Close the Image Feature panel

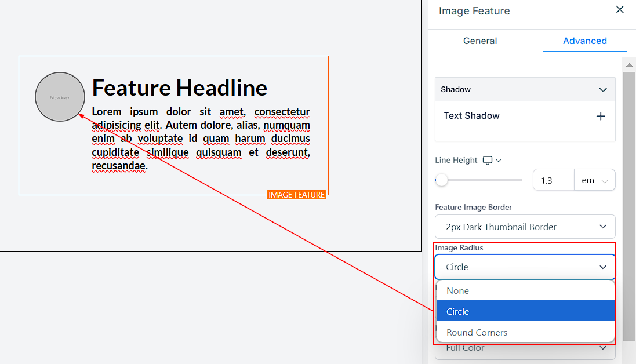tap(620, 10)
